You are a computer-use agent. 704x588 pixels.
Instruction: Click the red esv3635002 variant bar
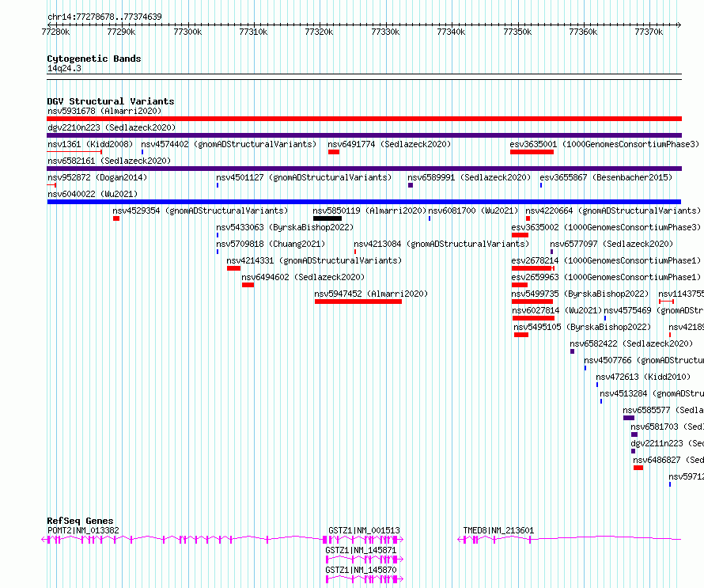[x=520, y=235]
